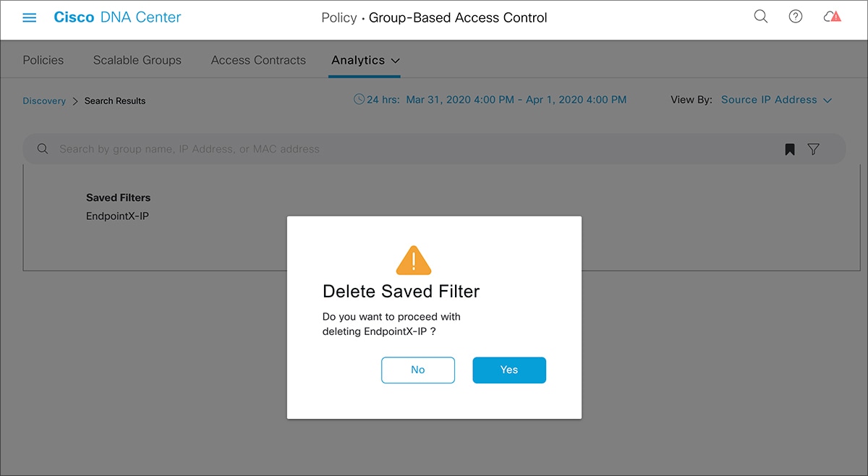Click the saved filters bookmark icon
Screen dimensions: 868x476
point(790,149)
